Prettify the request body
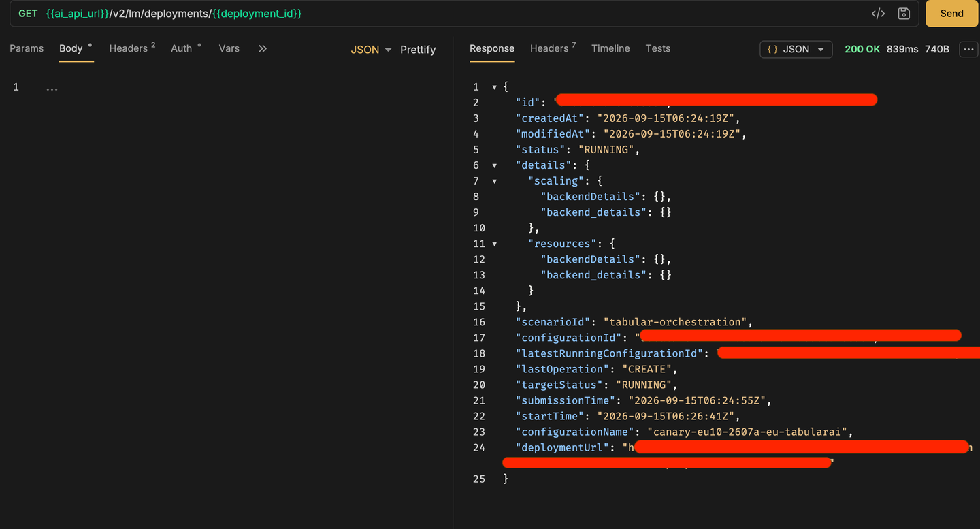Screen dimensions: 980x529 pyautogui.click(x=418, y=50)
